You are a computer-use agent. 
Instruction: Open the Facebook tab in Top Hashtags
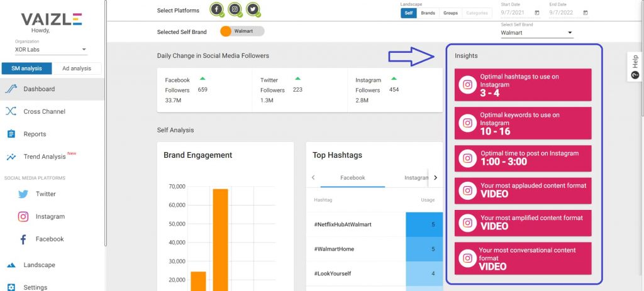[353, 178]
